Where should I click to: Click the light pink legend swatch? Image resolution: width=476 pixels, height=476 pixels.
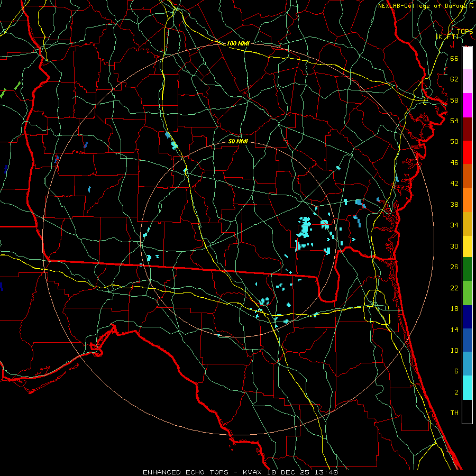[x=467, y=81]
